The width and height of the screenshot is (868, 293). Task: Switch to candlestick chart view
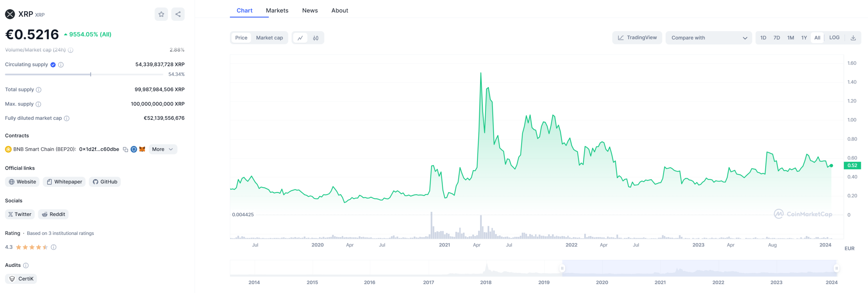[316, 38]
